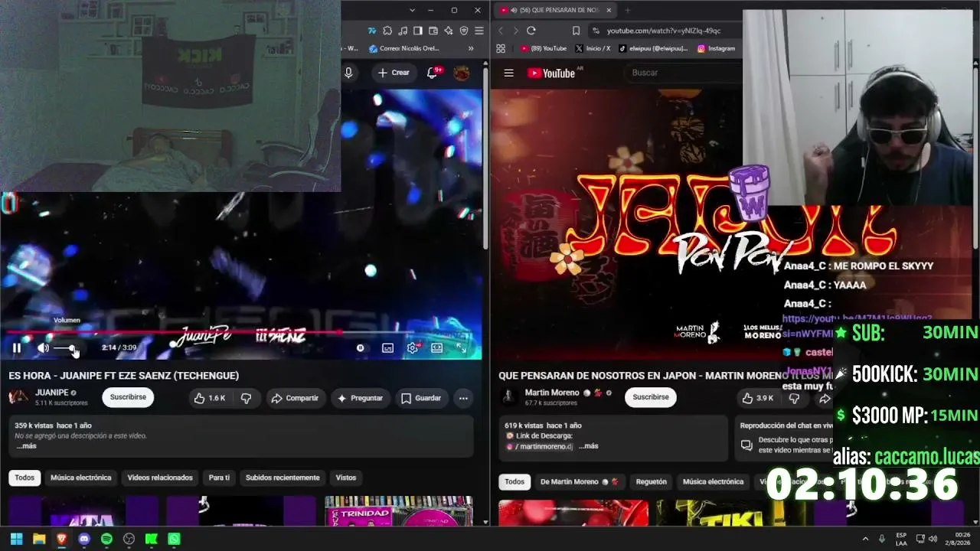Open left video player settings gear
The image size is (980, 551).
pos(412,348)
